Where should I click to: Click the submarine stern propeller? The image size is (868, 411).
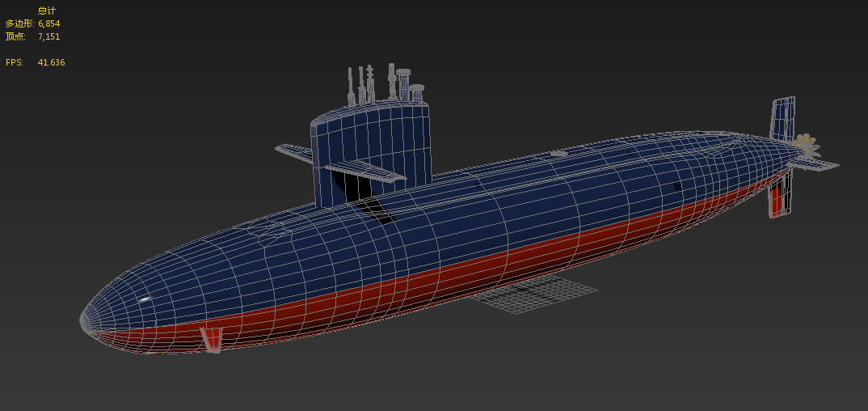[x=807, y=146]
